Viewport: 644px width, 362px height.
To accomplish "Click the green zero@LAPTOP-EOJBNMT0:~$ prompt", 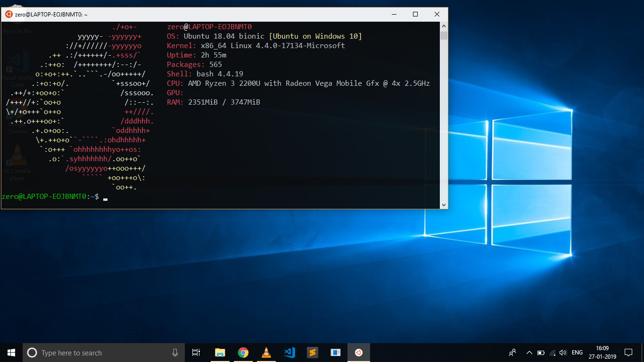I will [50, 197].
